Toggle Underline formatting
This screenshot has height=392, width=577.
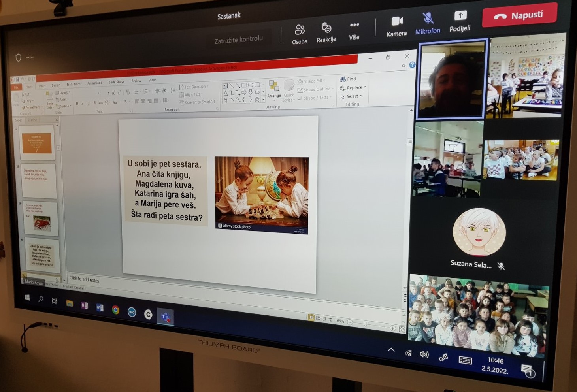point(89,103)
